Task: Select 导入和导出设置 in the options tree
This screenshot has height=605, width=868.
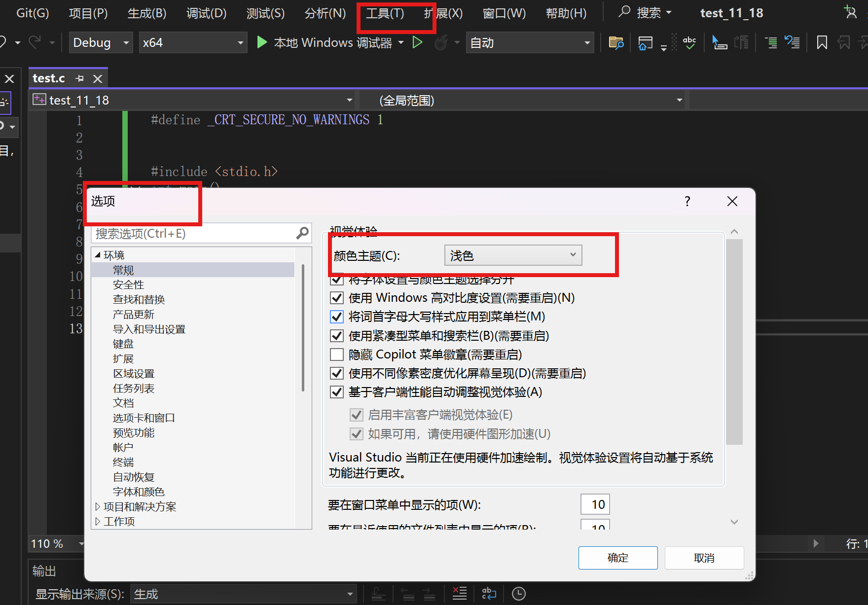Action: point(149,329)
